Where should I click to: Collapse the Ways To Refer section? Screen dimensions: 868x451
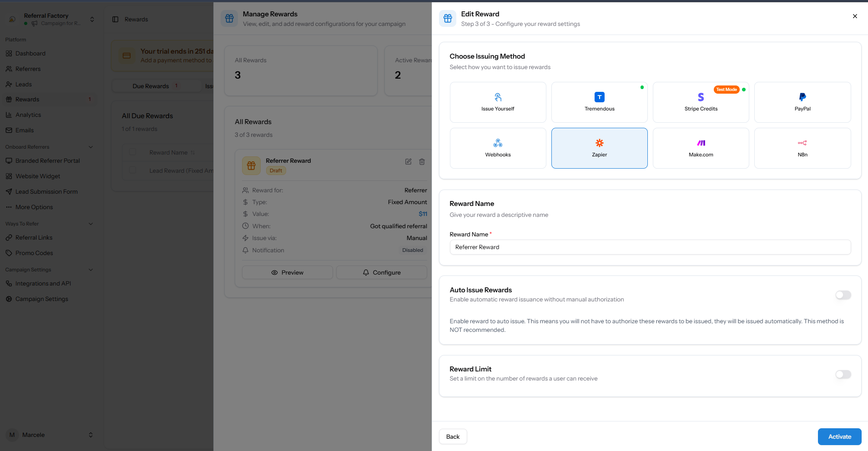[91, 224]
